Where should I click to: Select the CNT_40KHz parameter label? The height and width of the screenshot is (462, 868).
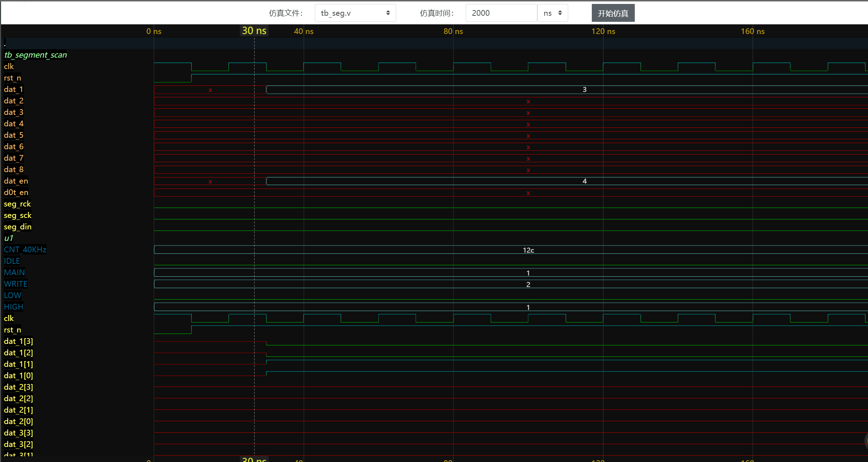point(25,249)
